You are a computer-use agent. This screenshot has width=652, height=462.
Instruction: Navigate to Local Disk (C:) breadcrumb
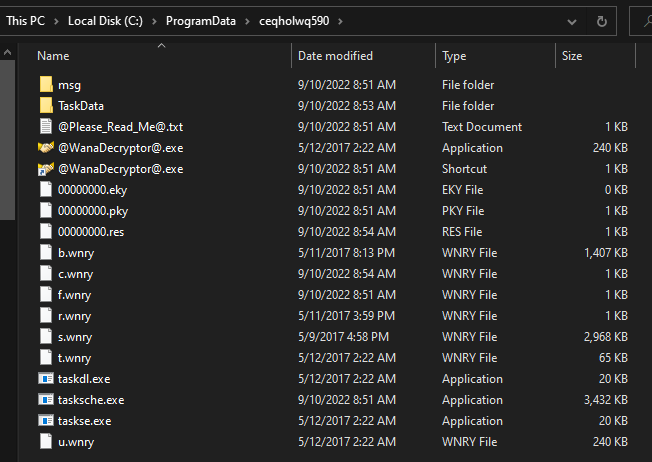[104, 21]
